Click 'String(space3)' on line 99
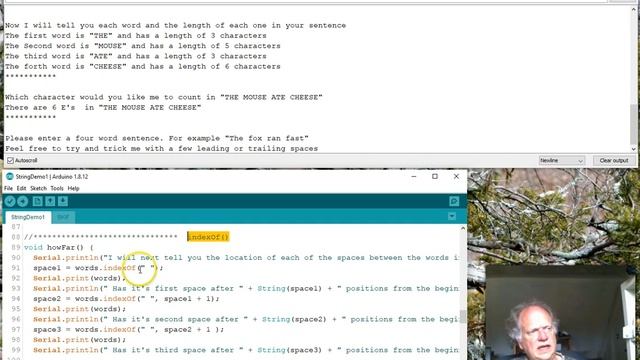Screen dimensions: 640x360 click(x=289, y=350)
